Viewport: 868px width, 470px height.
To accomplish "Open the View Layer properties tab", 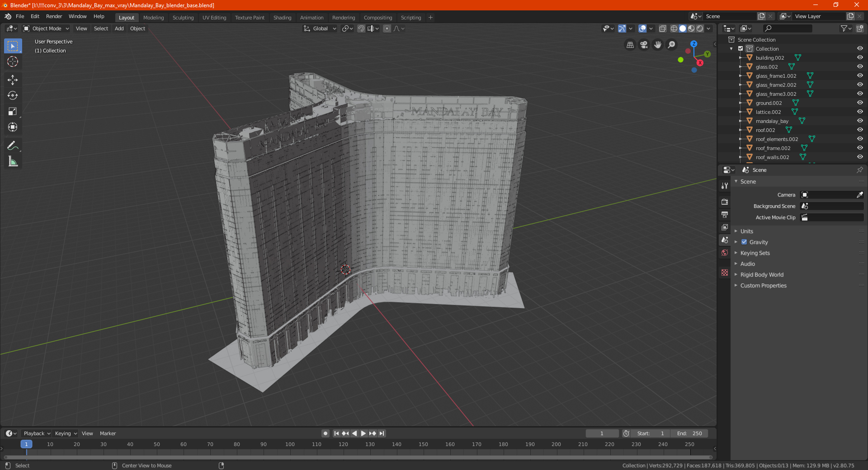I will point(725,227).
